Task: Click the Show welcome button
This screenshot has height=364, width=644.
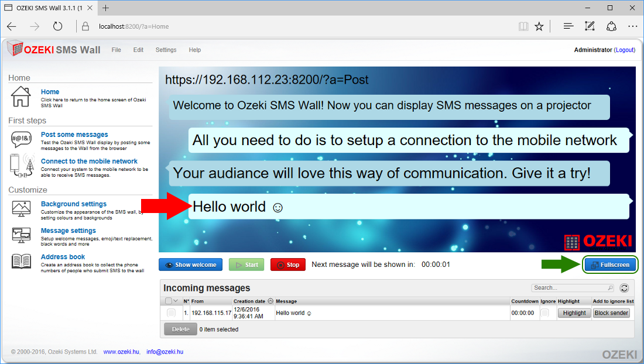Action: [x=191, y=265]
